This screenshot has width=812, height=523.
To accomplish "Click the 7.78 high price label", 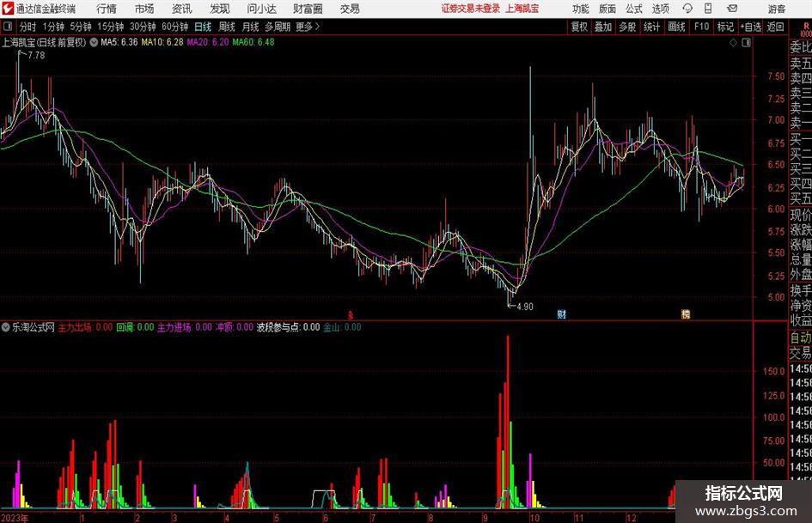I will pos(36,56).
